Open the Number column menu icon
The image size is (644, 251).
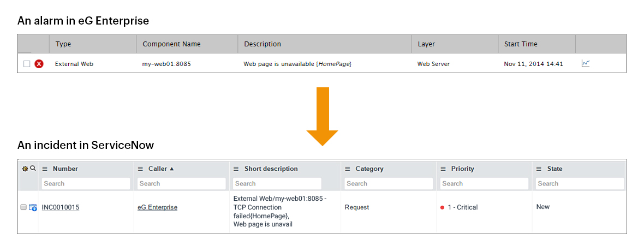(x=45, y=169)
